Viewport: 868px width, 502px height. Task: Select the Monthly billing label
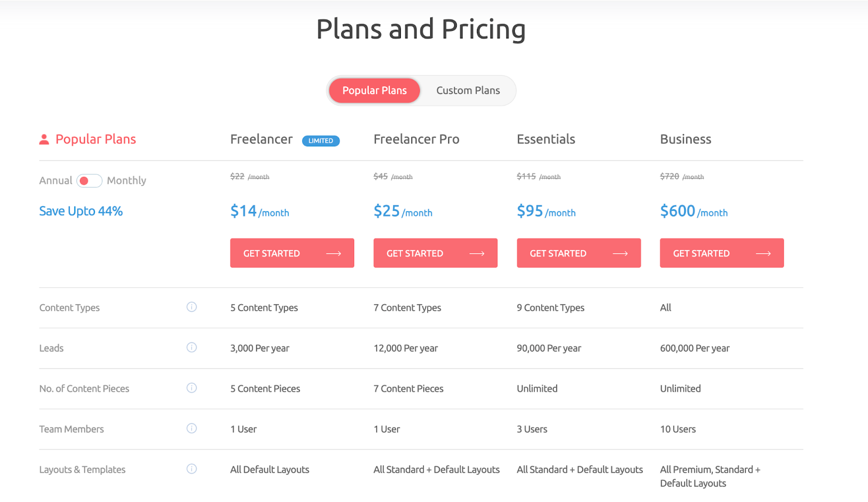[x=126, y=181]
